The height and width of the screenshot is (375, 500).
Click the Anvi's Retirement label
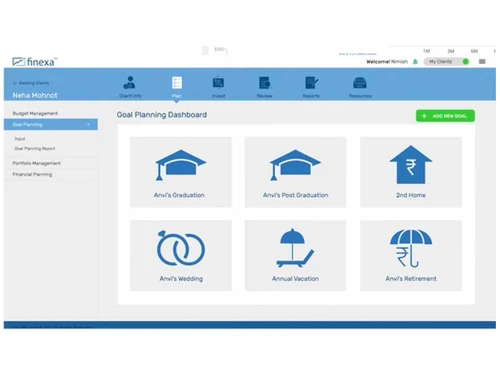click(411, 279)
